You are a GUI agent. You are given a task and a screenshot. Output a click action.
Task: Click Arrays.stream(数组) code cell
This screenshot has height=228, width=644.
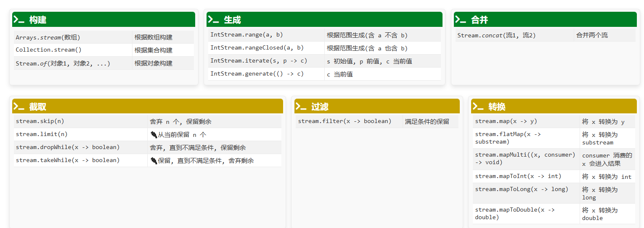click(x=73, y=37)
